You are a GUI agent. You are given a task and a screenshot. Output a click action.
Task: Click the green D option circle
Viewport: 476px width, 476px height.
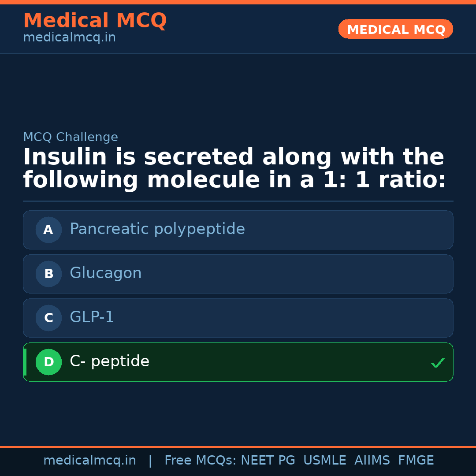48,362
